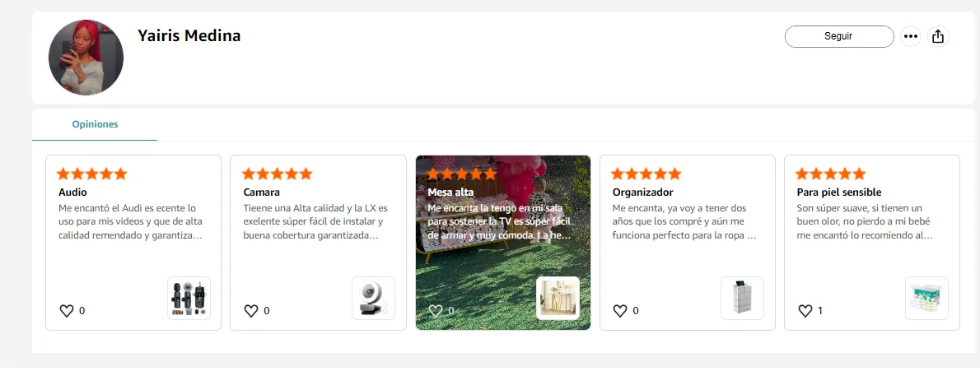Tap the heart on Para piel sensible review
Image resolution: width=980 pixels, height=371 pixels.
tap(805, 310)
